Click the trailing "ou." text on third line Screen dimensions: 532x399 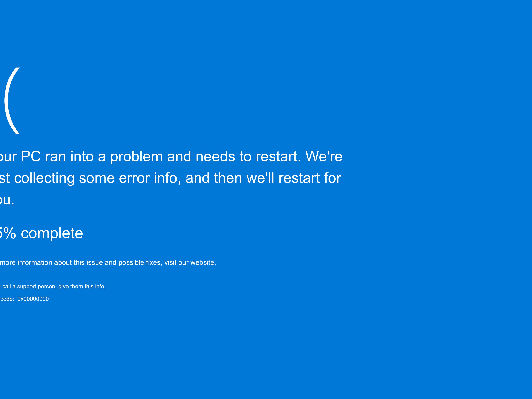[7, 200]
